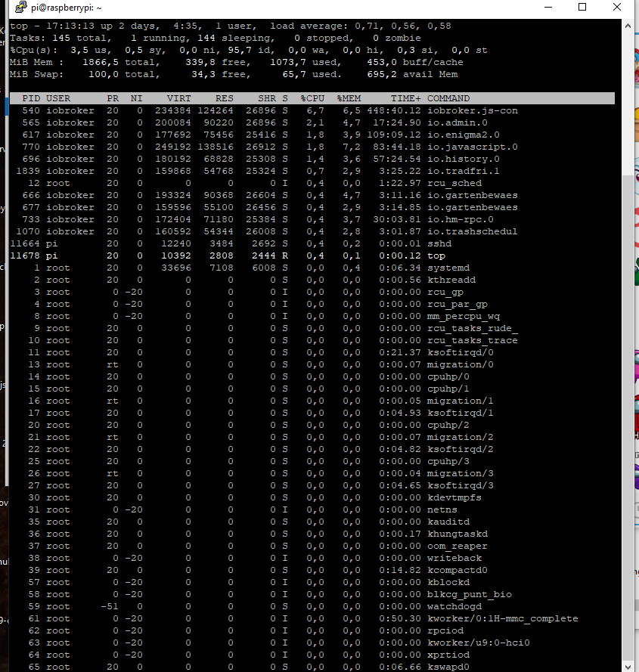639x672 pixels.
Task: Maximize the PuTTY terminal window
Action: coord(582,7)
